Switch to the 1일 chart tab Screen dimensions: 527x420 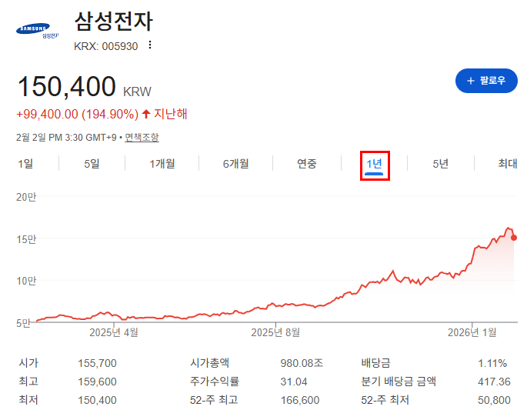pyautogui.click(x=25, y=164)
